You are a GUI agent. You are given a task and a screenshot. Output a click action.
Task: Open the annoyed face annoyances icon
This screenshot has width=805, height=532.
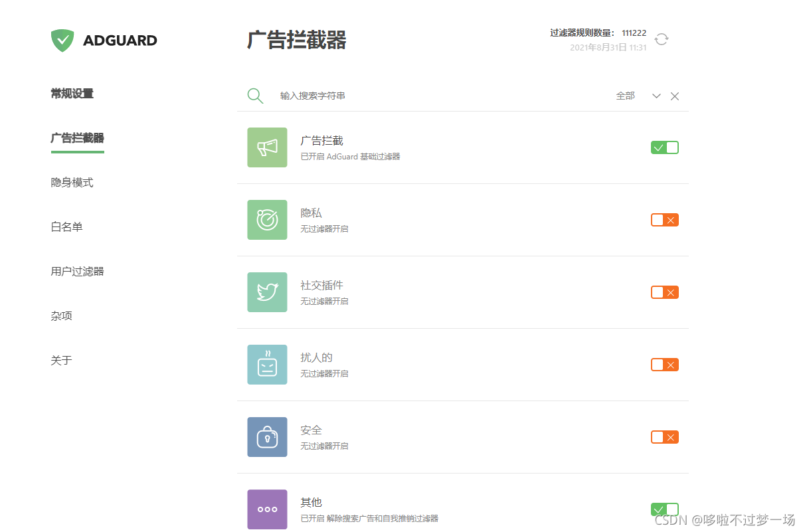(267, 365)
